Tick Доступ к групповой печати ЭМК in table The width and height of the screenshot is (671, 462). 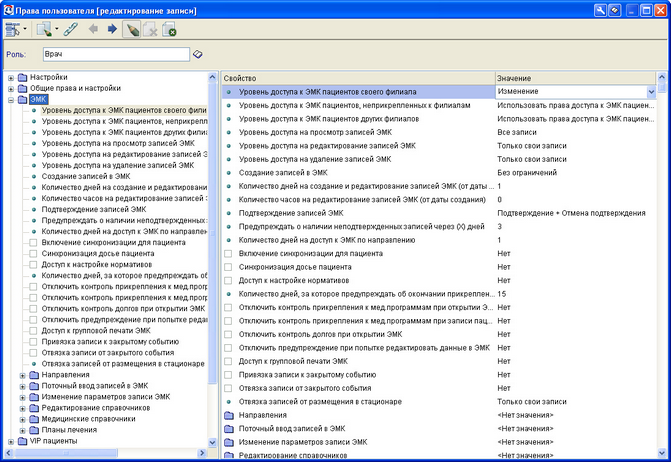pyautogui.click(x=228, y=361)
